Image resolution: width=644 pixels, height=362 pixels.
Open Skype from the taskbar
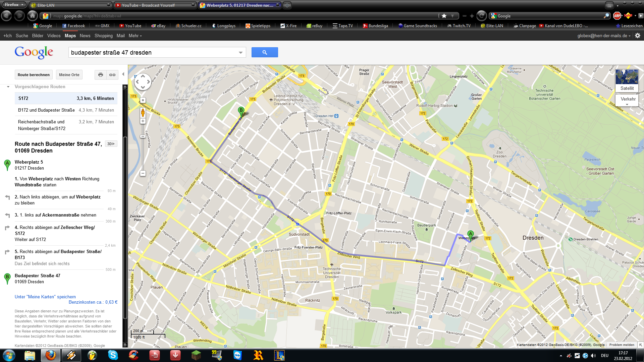pos(113,355)
